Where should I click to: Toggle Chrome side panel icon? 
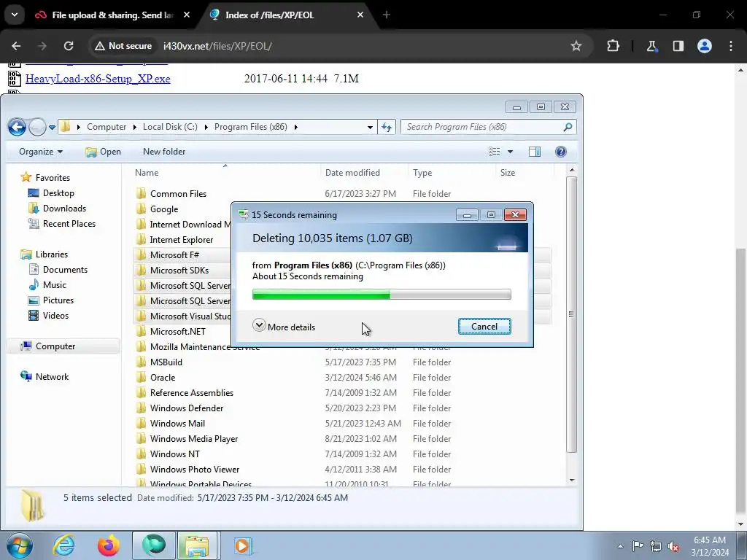tap(678, 46)
